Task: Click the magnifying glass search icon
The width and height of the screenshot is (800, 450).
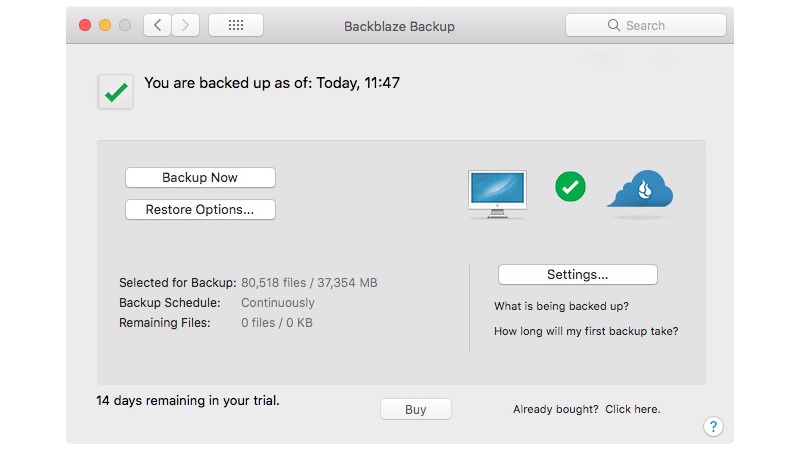Action: click(x=613, y=25)
